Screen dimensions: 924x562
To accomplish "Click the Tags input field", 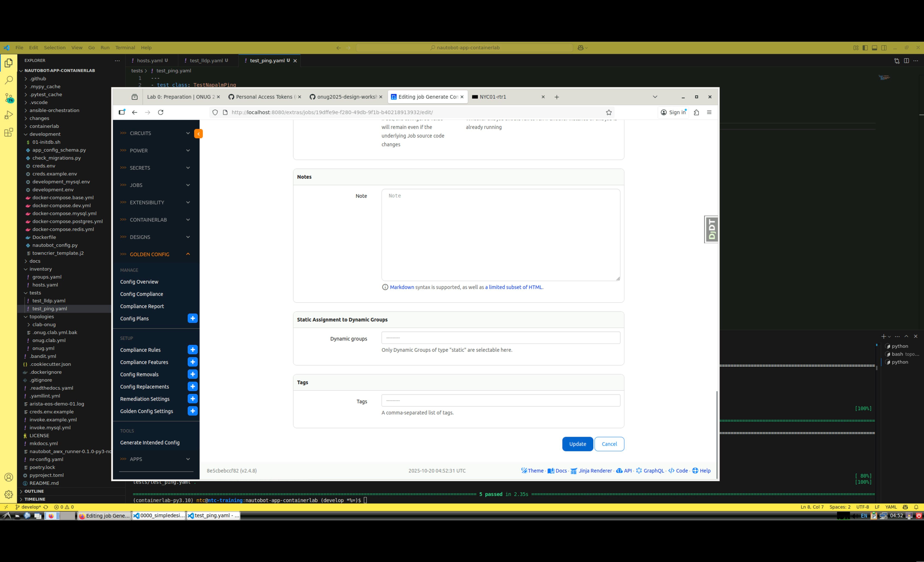I will click(500, 401).
